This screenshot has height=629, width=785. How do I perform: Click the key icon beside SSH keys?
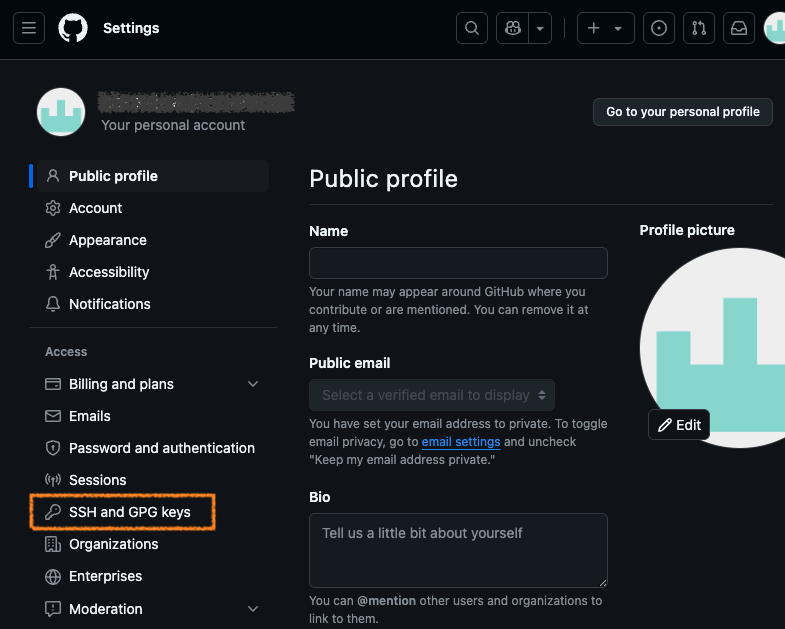(x=53, y=512)
